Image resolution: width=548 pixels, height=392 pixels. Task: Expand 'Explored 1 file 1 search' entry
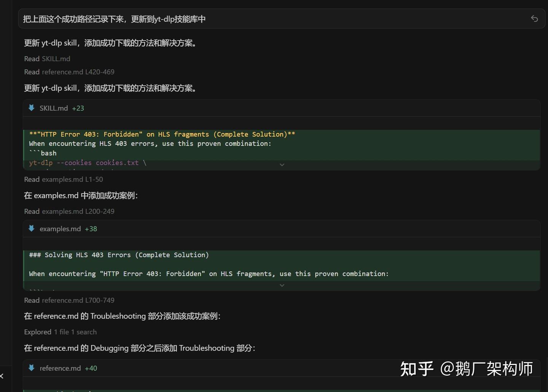click(x=61, y=332)
